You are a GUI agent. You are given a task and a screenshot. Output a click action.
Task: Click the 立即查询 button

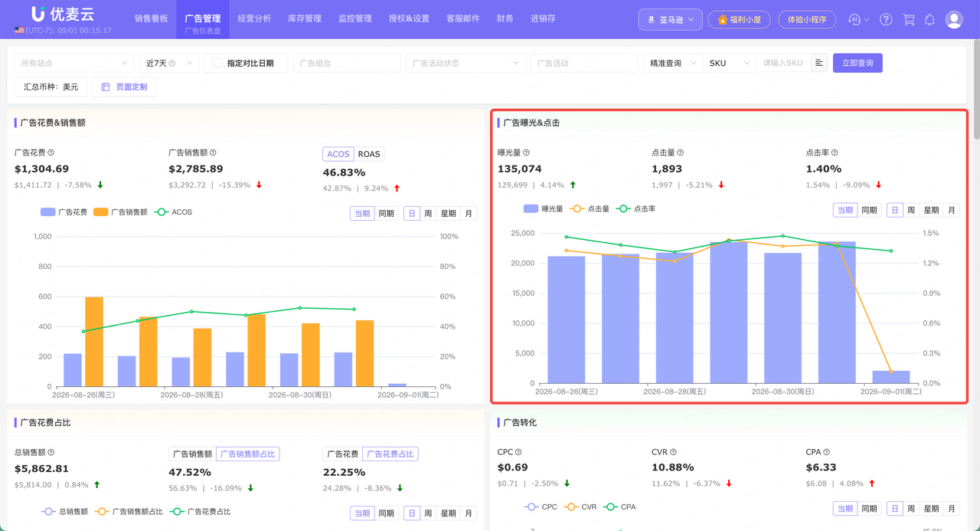[x=857, y=63]
